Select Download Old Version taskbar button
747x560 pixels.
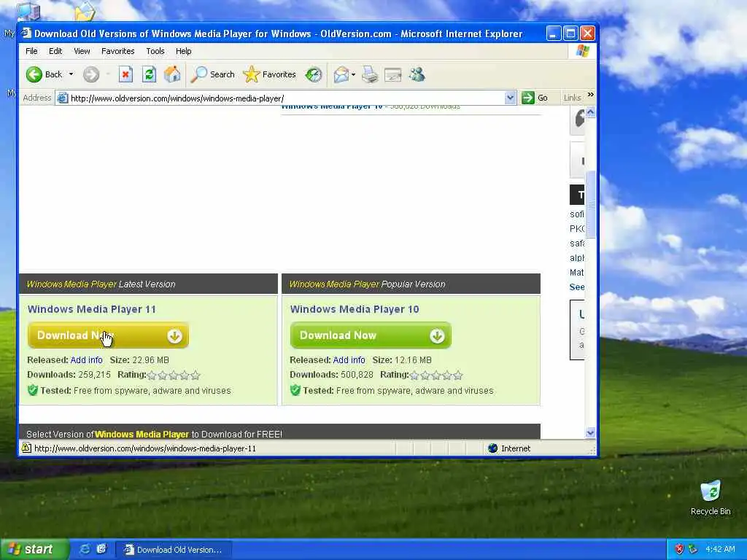tap(174, 550)
